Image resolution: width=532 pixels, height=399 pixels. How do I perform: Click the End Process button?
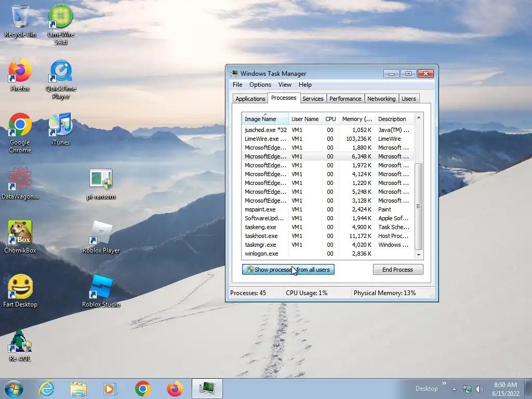(x=398, y=270)
